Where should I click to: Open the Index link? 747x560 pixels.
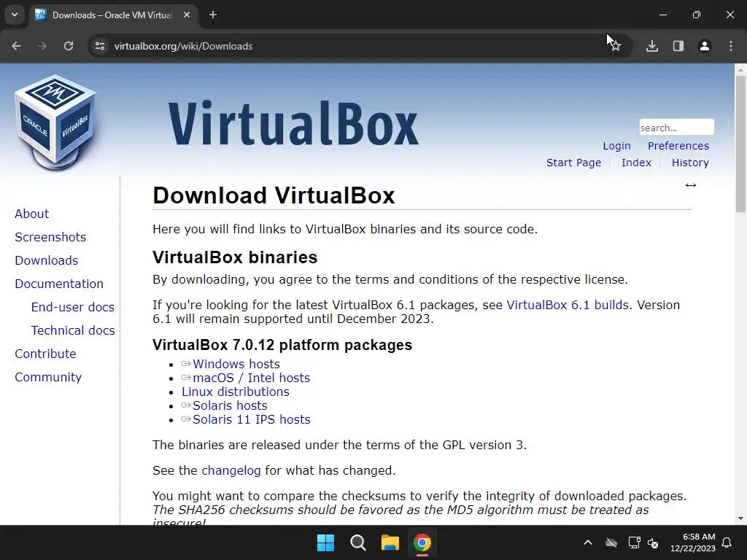(x=636, y=163)
